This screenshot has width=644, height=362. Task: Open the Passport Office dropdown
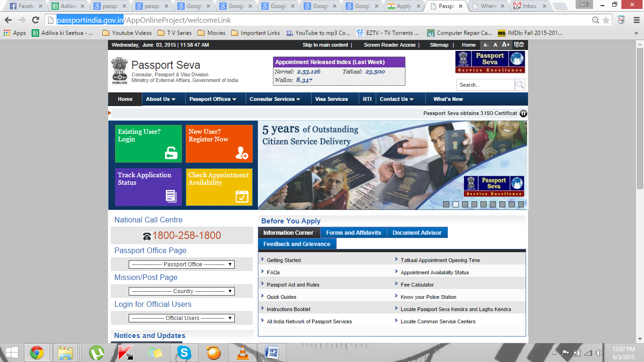click(x=182, y=264)
